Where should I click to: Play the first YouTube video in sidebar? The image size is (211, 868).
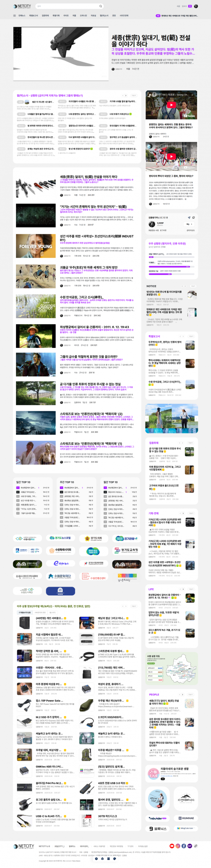[x=171, y=105]
